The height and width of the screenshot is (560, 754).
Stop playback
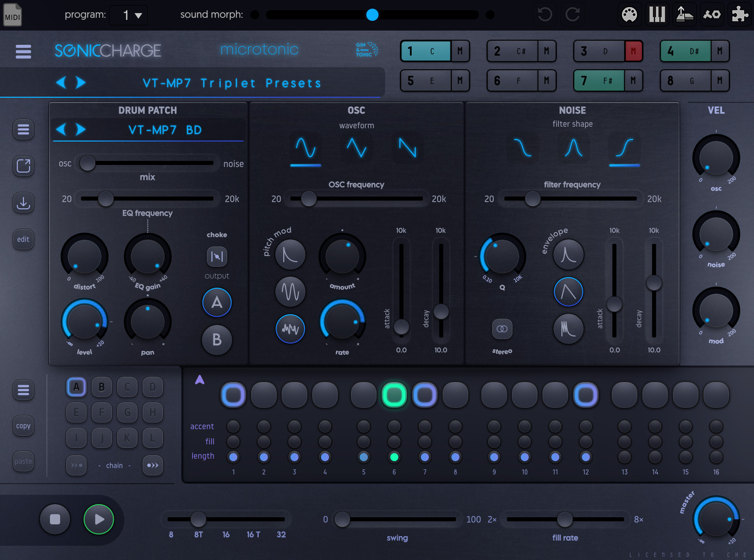[x=55, y=519]
